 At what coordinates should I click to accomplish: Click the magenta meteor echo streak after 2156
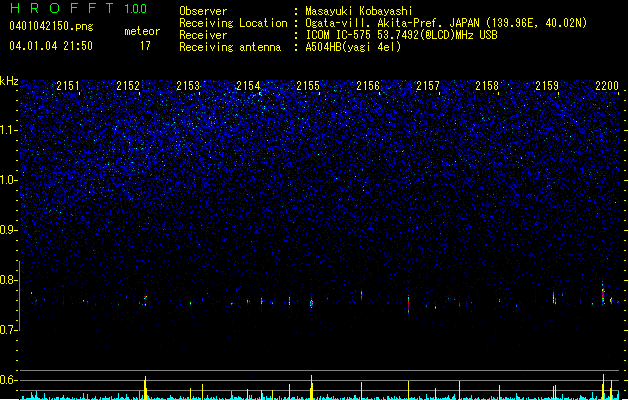click(x=408, y=305)
